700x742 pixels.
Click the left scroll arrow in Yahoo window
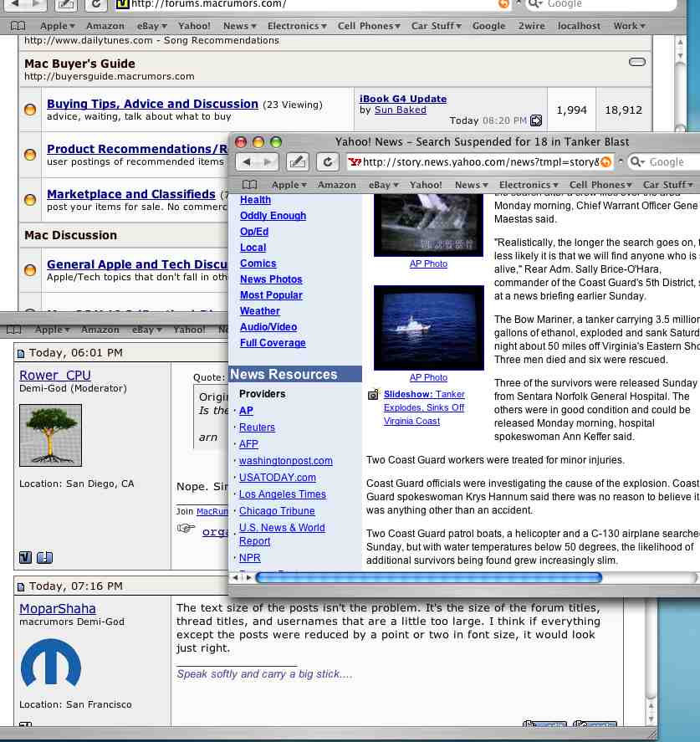[x=235, y=577]
